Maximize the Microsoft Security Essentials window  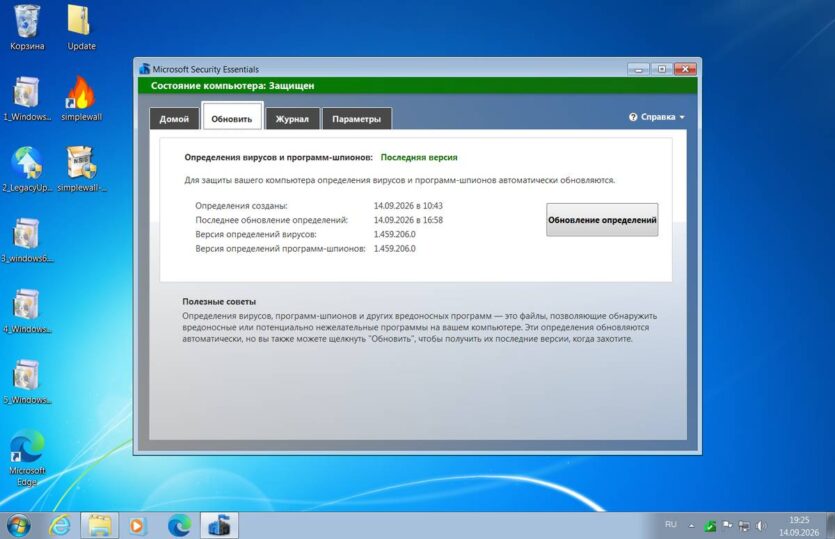[661, 69]
